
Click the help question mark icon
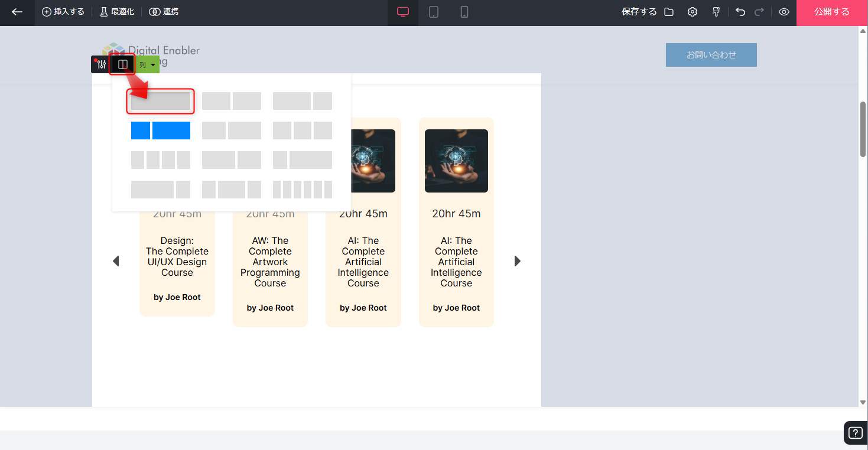855,433
